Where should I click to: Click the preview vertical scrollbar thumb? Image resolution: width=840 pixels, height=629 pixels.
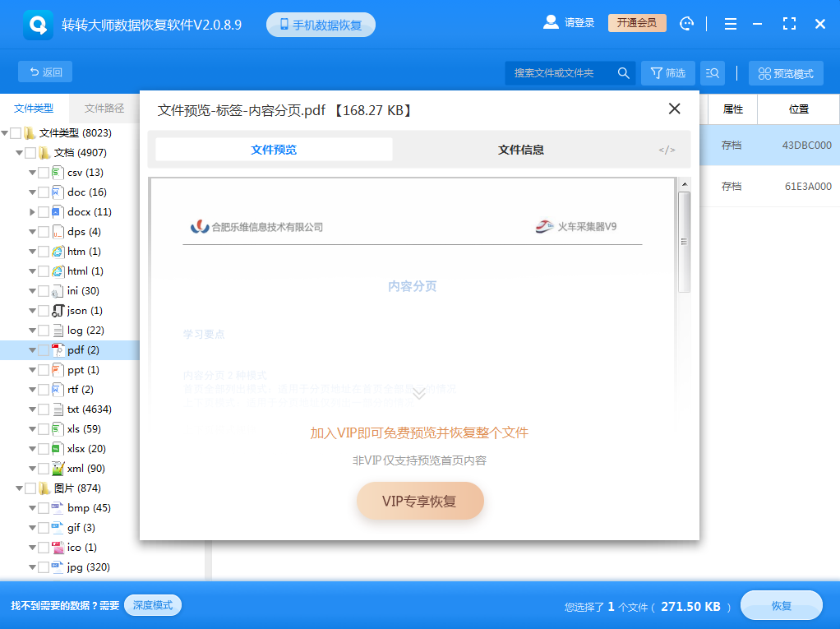(x=684, y=242)
